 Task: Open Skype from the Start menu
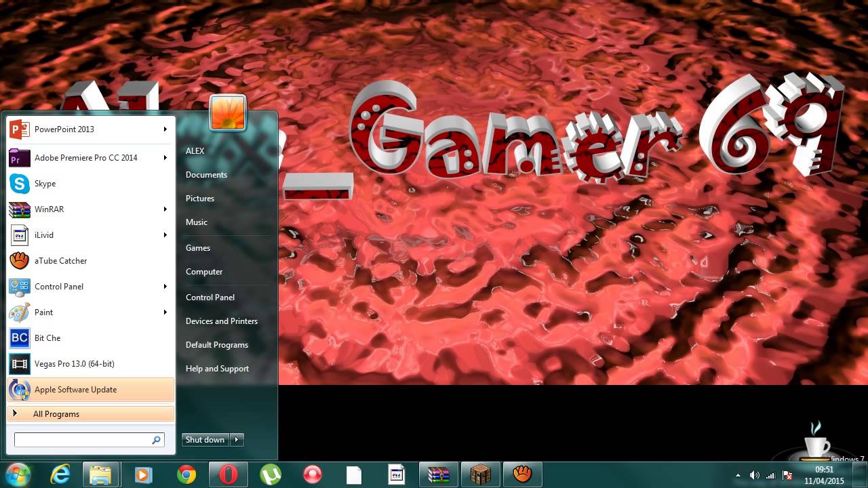(x=91, y=184)
